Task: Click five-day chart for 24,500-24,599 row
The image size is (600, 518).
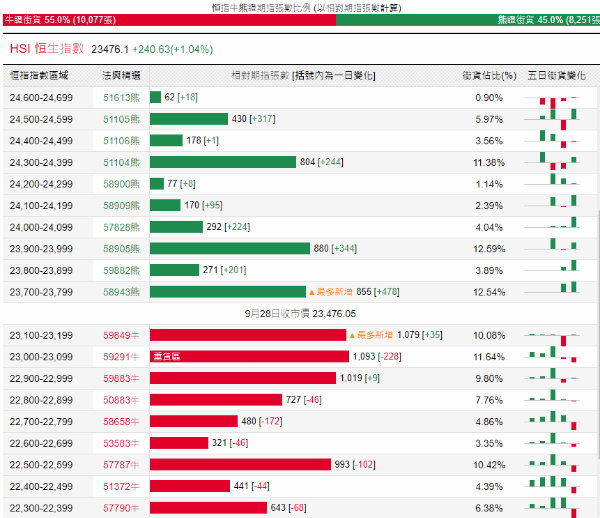Action: point(552,119)
